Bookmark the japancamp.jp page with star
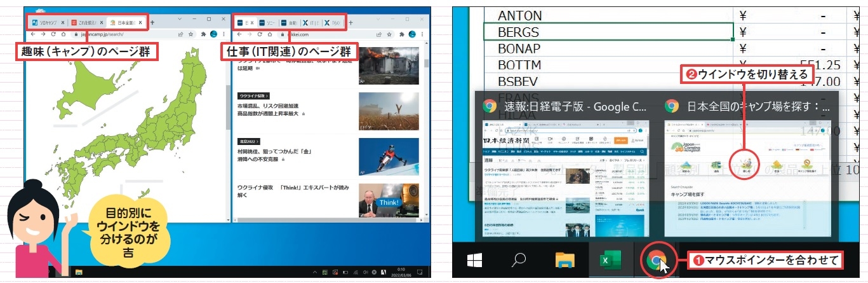The height and width of the screenshot is (283, 868). coord(190,34)
